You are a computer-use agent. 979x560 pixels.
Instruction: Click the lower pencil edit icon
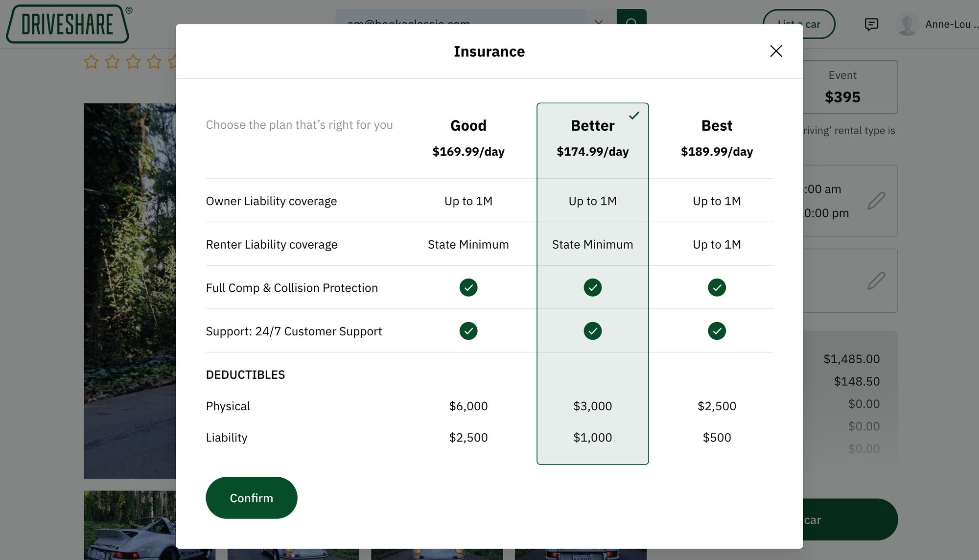876,280
